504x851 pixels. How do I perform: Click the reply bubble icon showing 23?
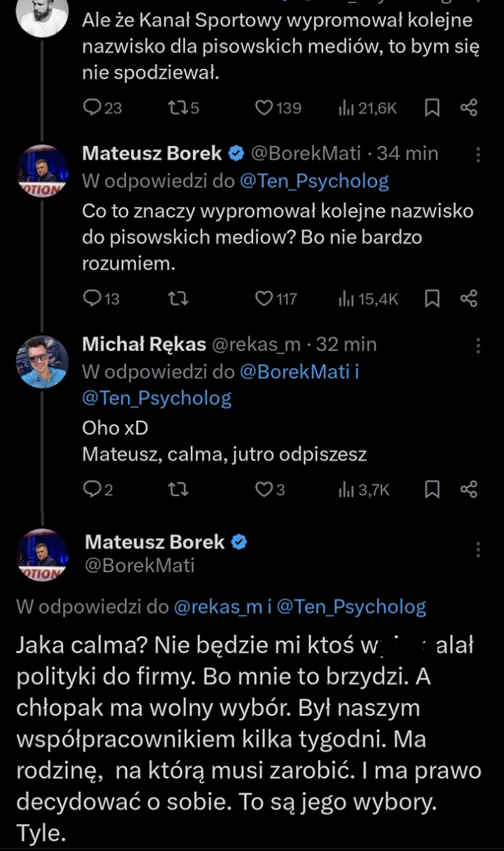coord(92,108)
